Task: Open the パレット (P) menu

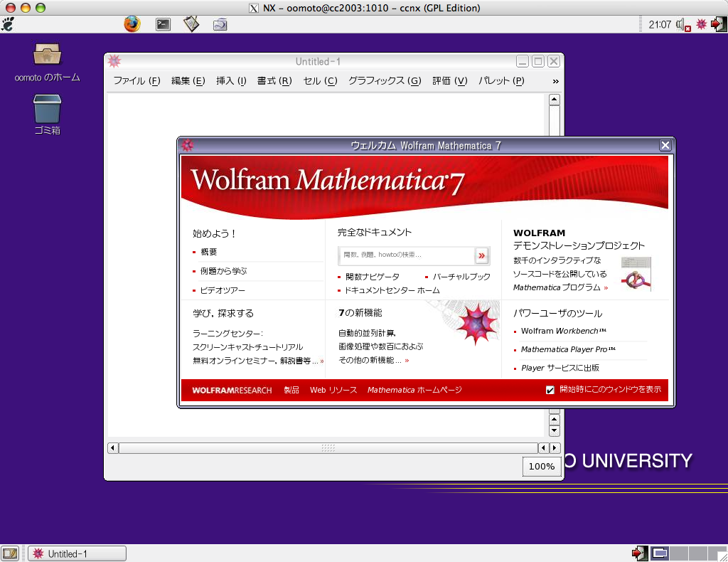Action: pos(501,81)
